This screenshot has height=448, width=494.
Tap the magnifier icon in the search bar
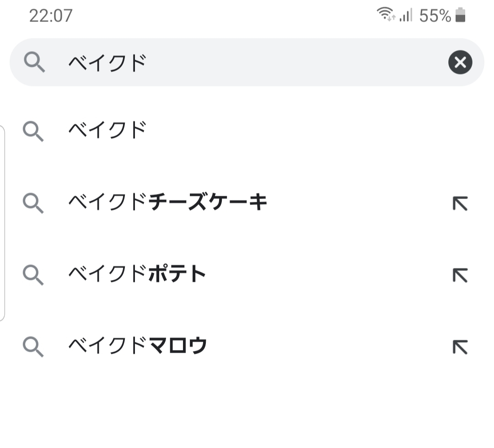34,62
